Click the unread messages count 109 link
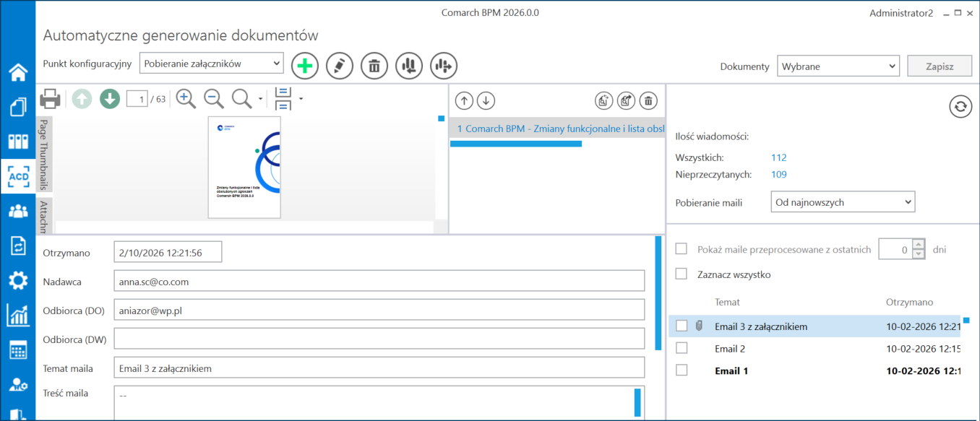Screen dimensions: 980x421 [778, 174]
